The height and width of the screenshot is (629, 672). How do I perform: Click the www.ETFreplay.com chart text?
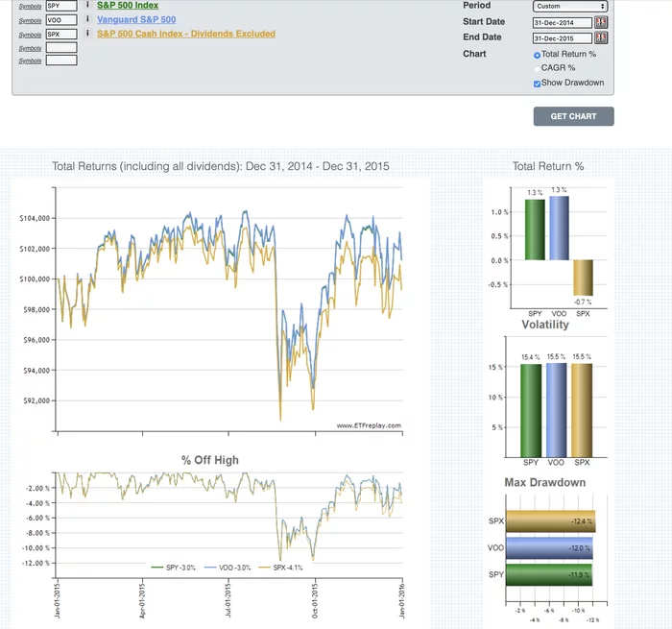tap(369, 425)
